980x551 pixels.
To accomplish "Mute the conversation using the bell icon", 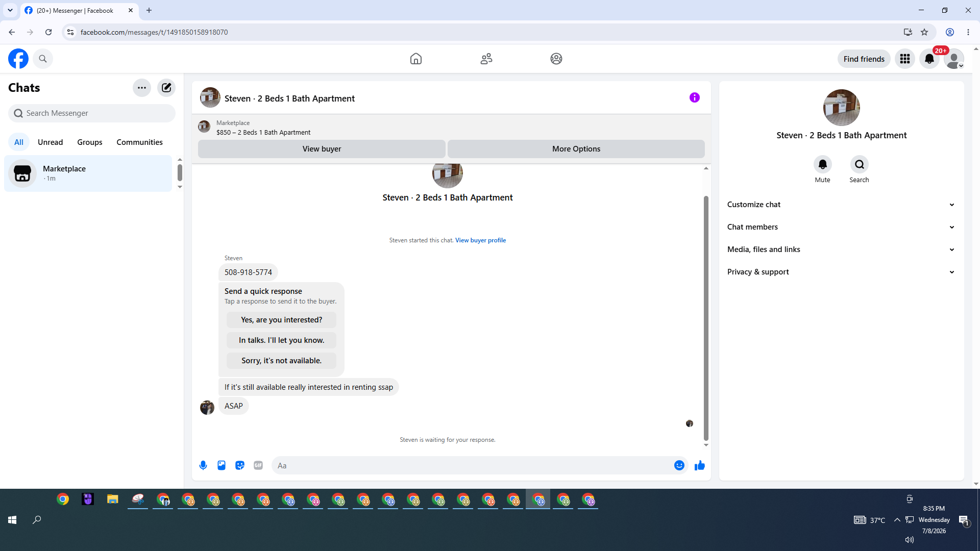I will click(823, 164).
